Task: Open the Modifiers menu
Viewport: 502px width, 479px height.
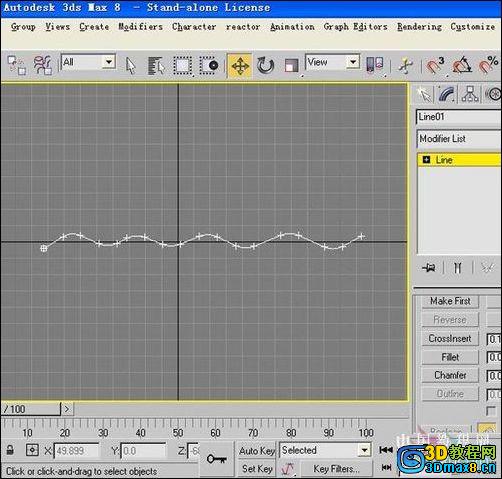Action: tap(141, 27)
